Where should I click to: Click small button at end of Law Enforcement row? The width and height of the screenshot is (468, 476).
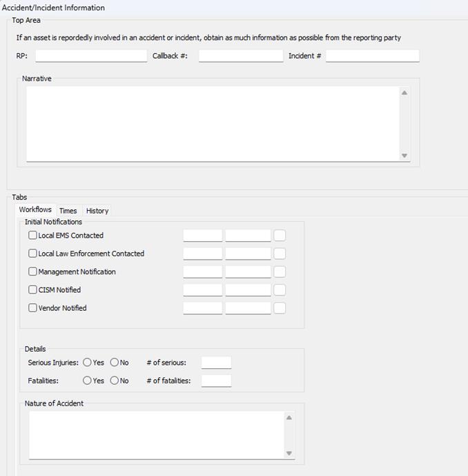[280, 254]
